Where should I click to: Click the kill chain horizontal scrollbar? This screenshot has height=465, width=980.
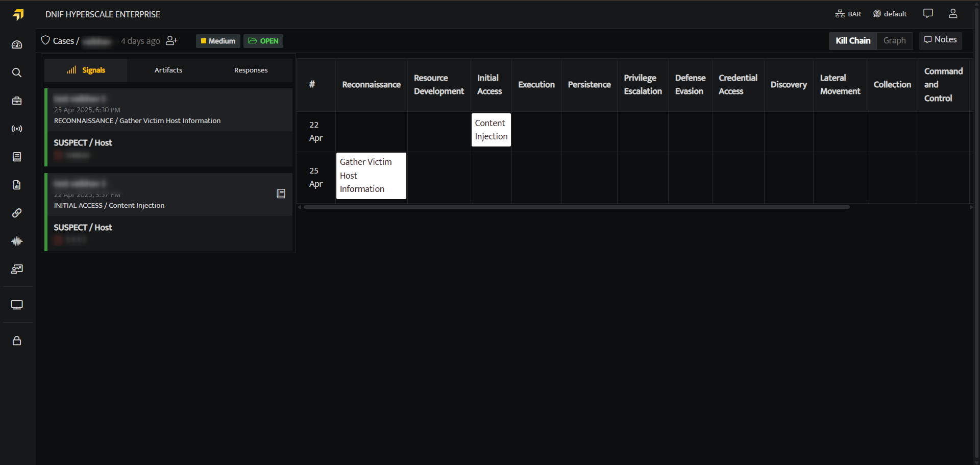(x=576, y=207)
